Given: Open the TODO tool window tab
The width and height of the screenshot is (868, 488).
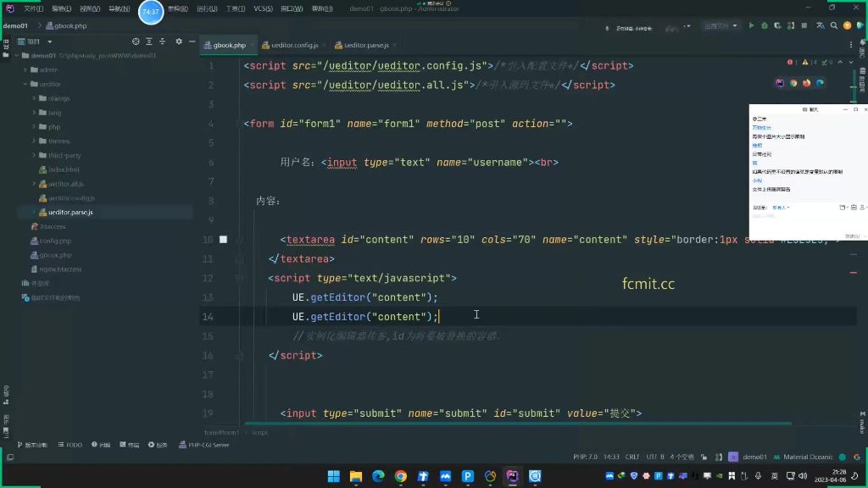Looking at the screenshot, I should click(70, 445).
